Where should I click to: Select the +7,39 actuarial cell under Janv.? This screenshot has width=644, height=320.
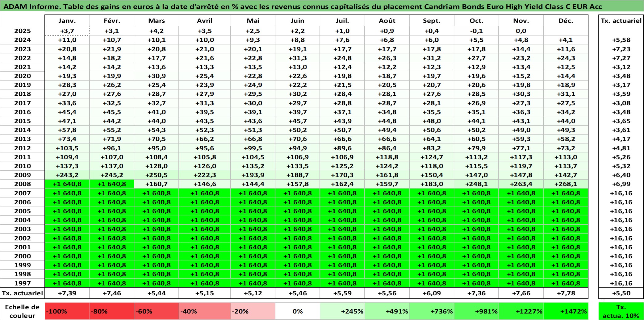(67, 293)
